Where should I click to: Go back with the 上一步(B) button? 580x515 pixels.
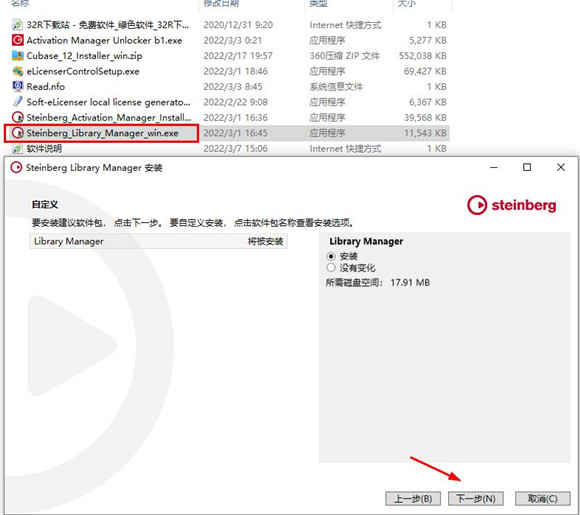tap(413, 499)
